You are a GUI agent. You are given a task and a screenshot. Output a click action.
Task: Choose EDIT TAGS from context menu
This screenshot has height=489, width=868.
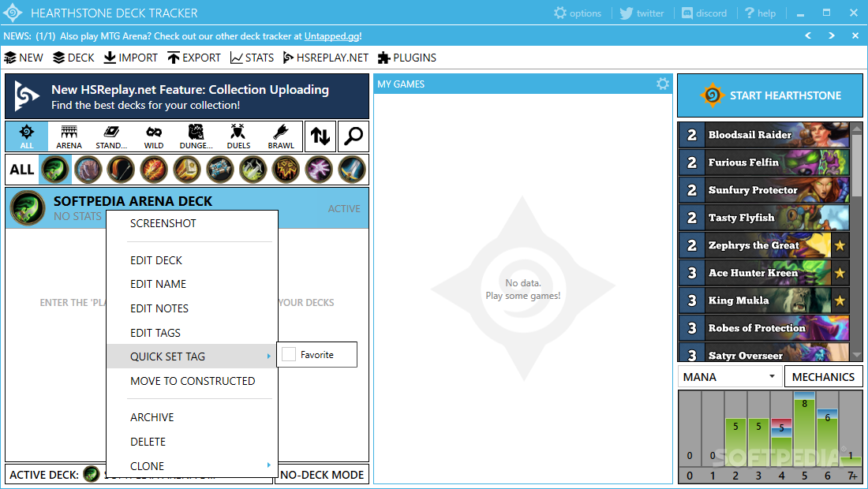tap(192, 333)
